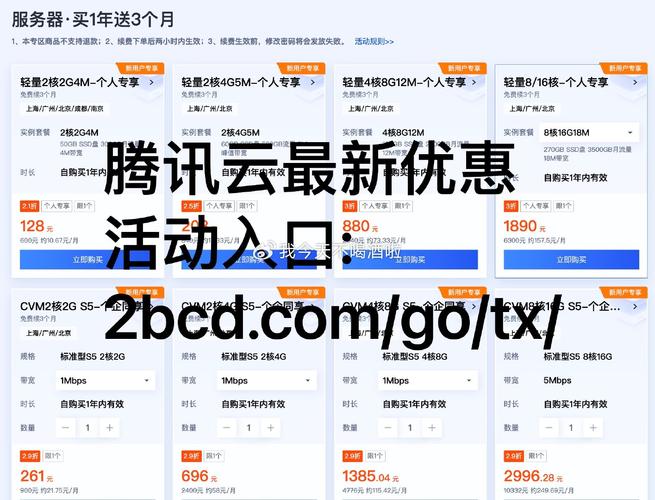Click the 5Mbps bandwidth value
655x500 pixels.
[557, 381]
